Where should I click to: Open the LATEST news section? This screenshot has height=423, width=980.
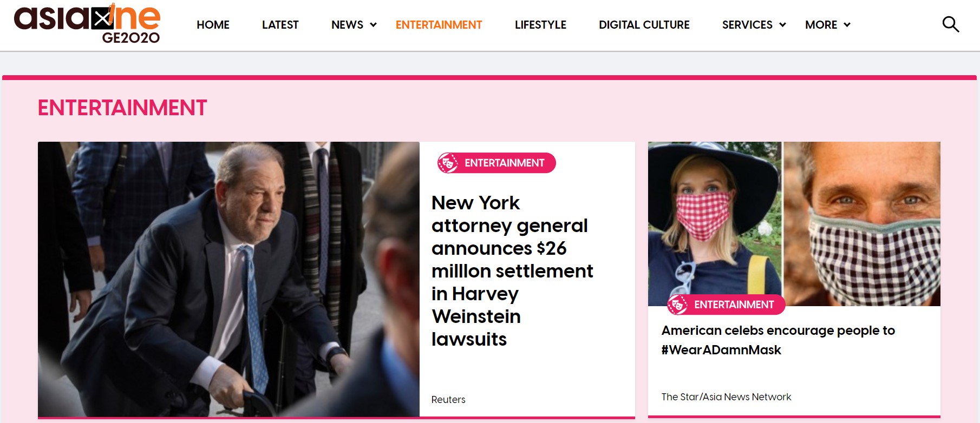coord(280,24)
